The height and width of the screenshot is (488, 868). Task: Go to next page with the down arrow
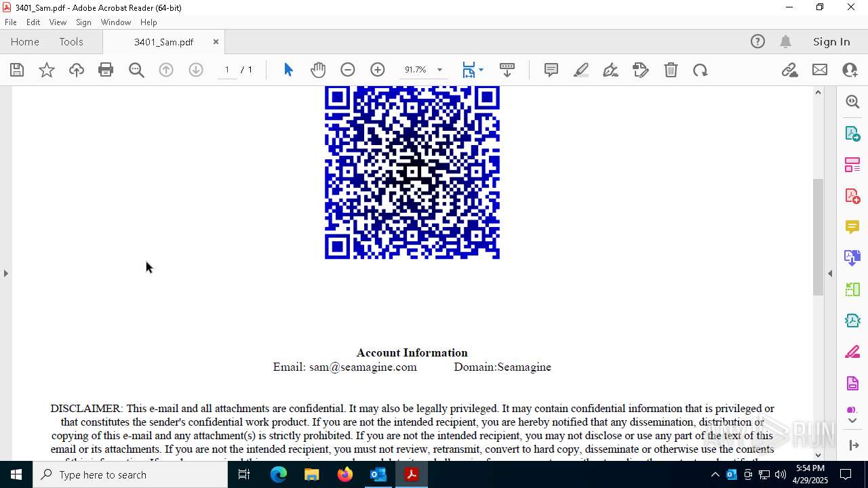click(x=196, y=70)
